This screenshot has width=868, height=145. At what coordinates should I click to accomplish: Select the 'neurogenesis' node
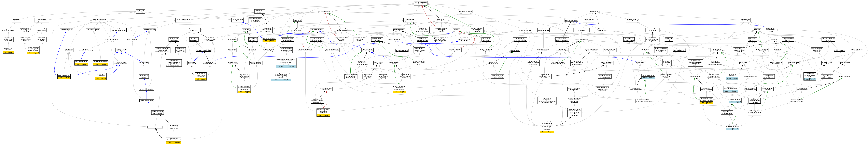coord(144,63)
